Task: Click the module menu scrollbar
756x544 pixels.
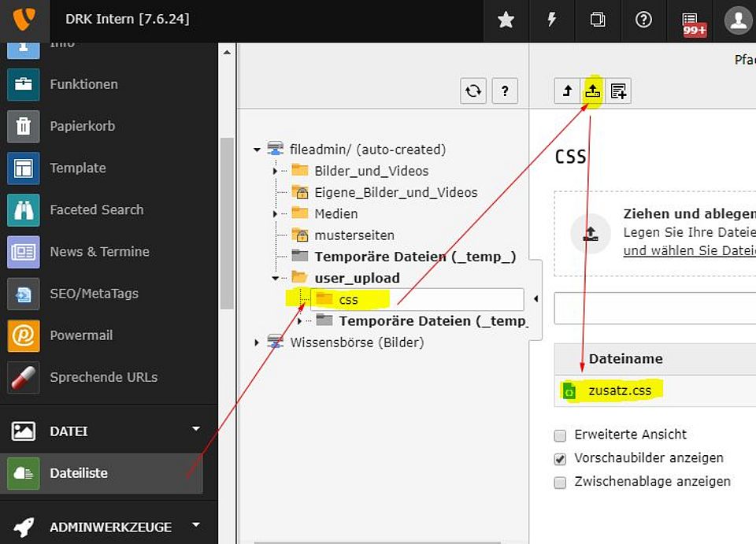Action: pos(227,220)
